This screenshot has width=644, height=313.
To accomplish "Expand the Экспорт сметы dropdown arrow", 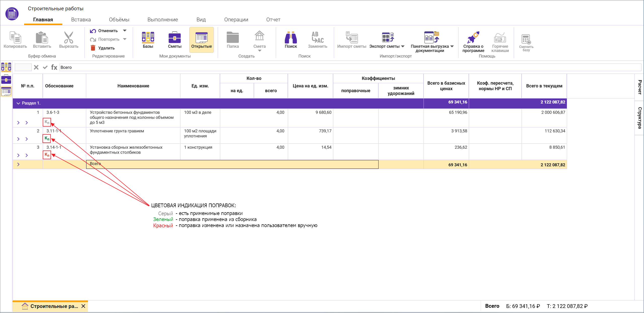I will pos(403,46).
